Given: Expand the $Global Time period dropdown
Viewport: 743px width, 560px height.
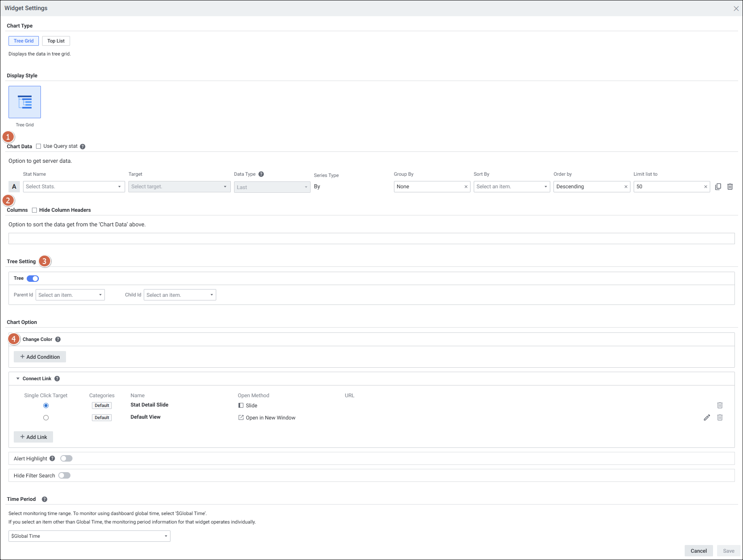Looking at the screenshot, I should tap(89, 536).
